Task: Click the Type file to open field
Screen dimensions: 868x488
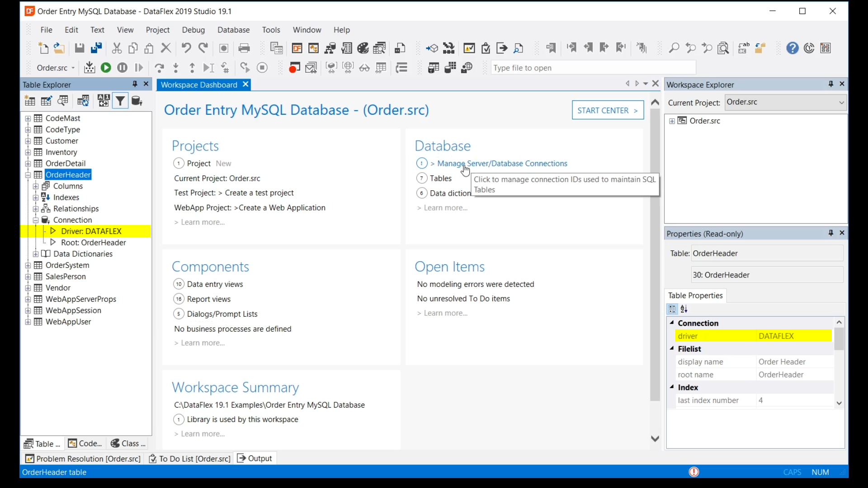Action: (x=593, y=68)
